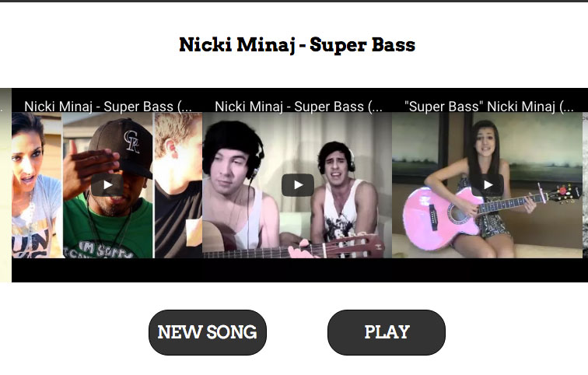This screenshot has height=375, width=588.
Task: Click play icon on headphones duo video
Action: click(298, 185)
